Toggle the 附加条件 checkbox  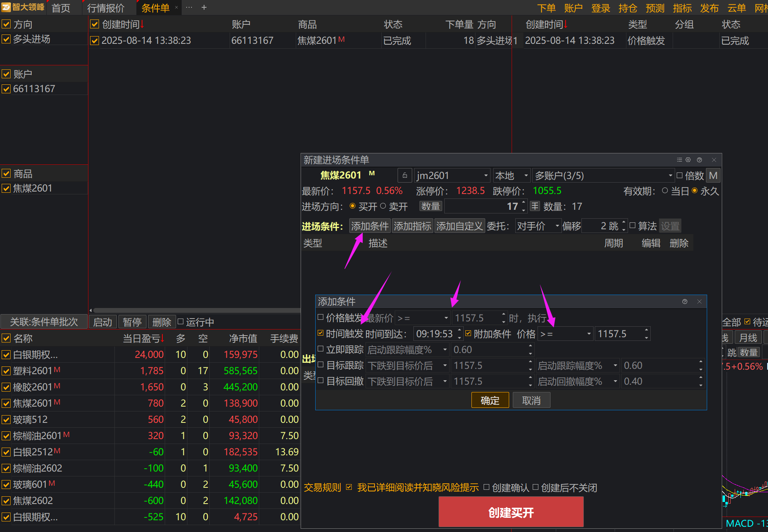469,334
